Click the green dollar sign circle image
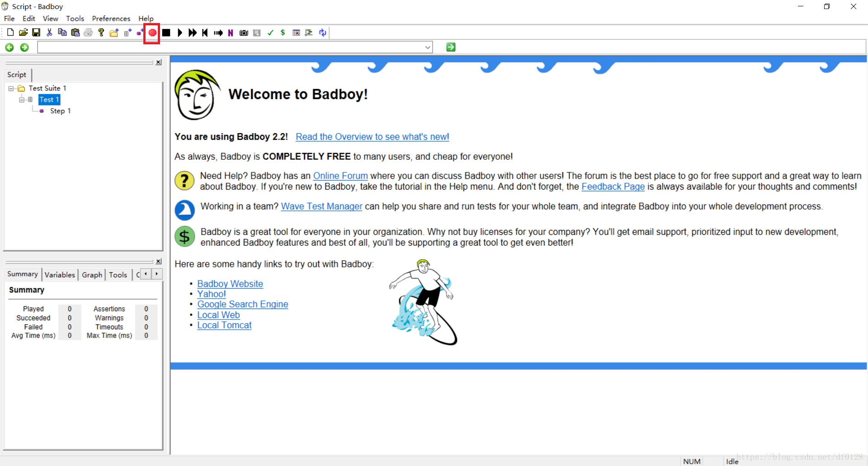The height and width of the screenshot is (466, 868). pyautogui.click(x=184, y=236)
